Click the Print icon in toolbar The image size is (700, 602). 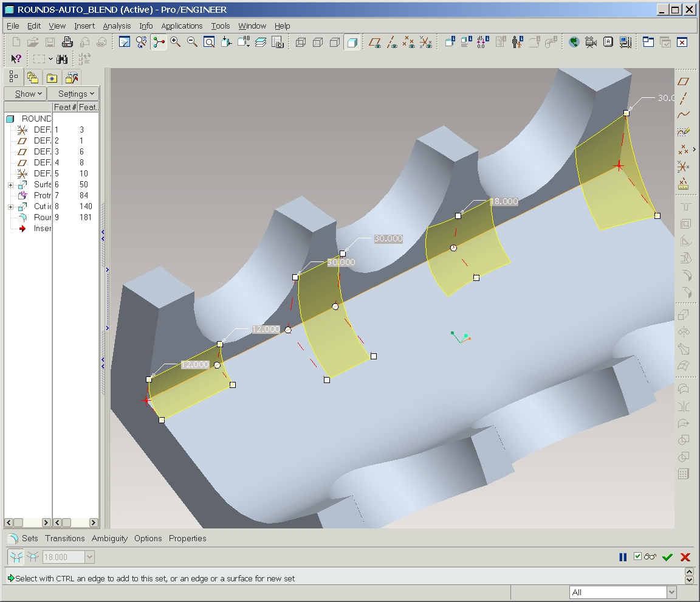67,42
